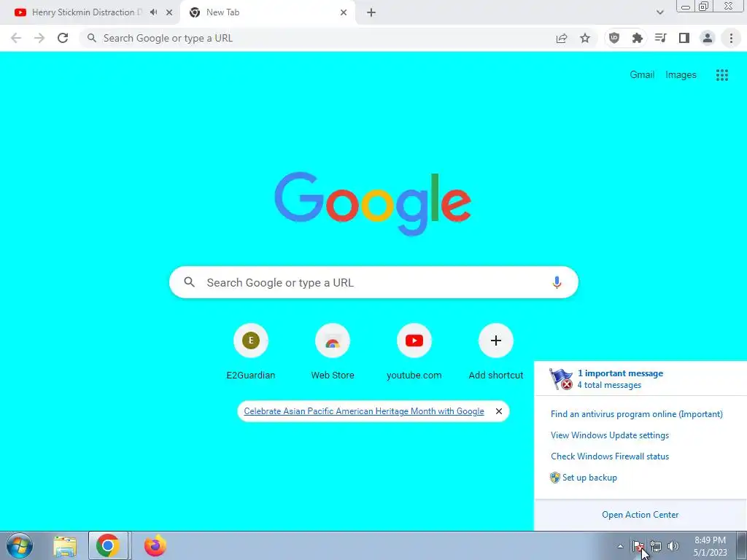Click the Action Center flag tray icon
The image size is (747, 560).
(x=638, y=546)
